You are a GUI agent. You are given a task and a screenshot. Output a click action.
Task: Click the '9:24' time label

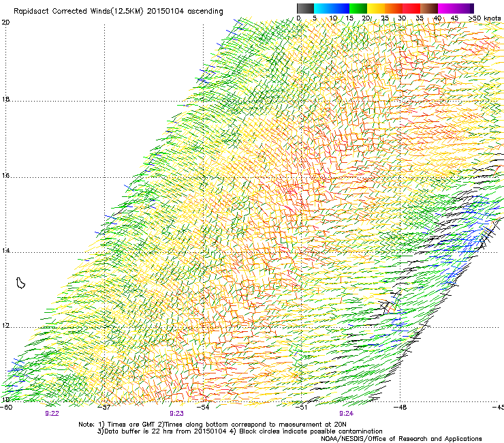tap(346, 414)
